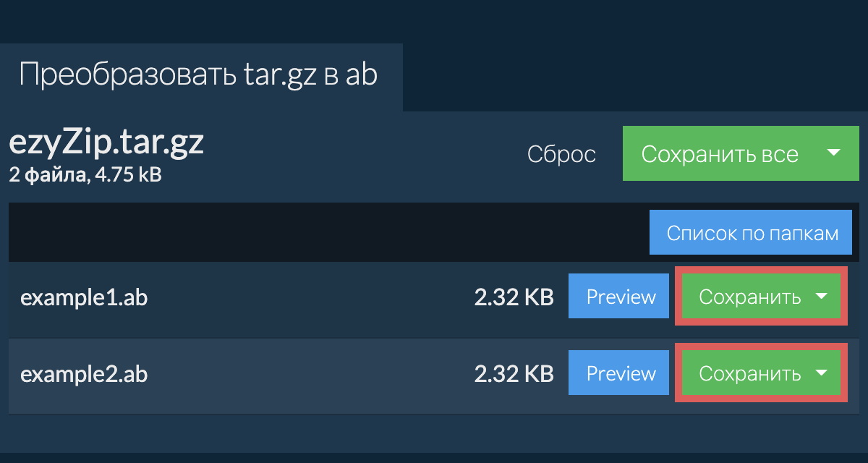Switch to the Преобразовать tar.gz в ab tab
868x463 pixels.
pos(198,75)
